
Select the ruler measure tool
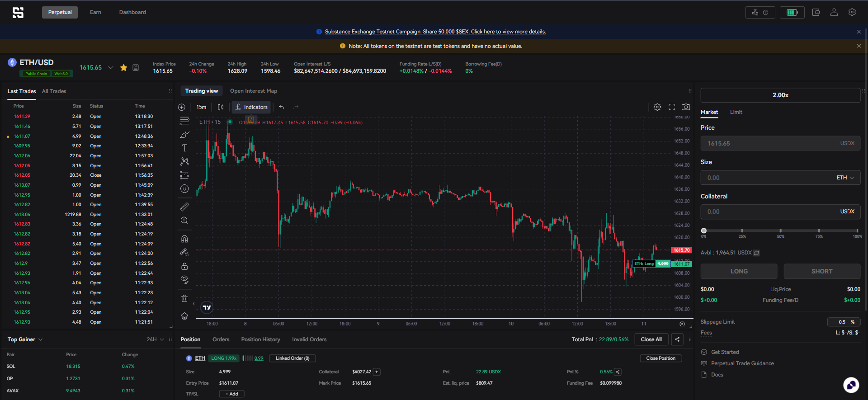click(x=184, y=207)
